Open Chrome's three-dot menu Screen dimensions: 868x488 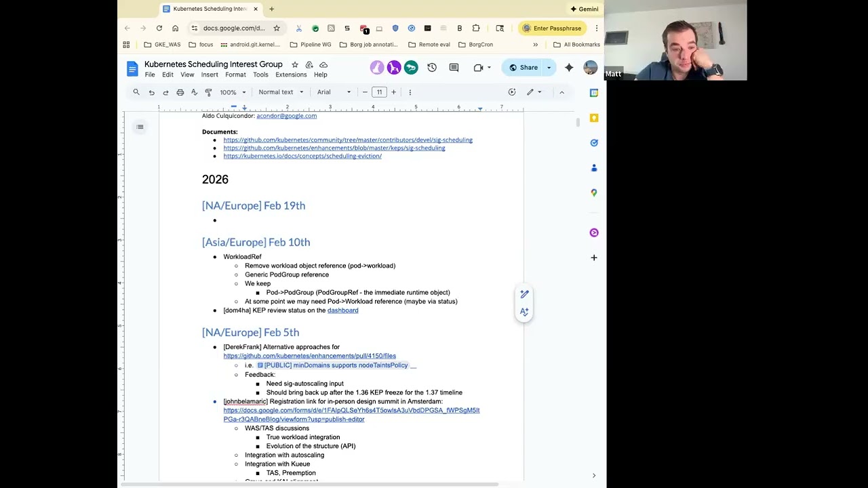pyautogui.click(x=597, y=28)
